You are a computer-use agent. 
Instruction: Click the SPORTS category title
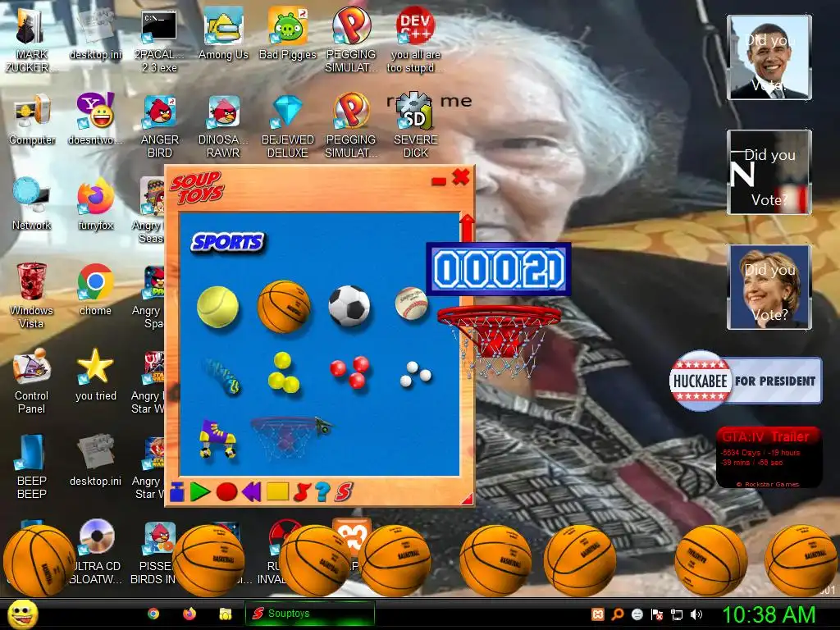pyautogui.click(x=228, y=242)
